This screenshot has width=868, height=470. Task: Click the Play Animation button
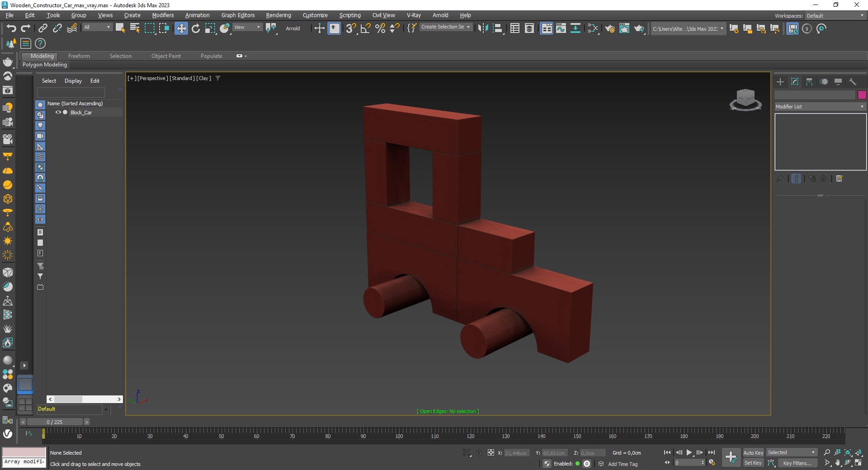pyautogui.click(x=689, y=452)
